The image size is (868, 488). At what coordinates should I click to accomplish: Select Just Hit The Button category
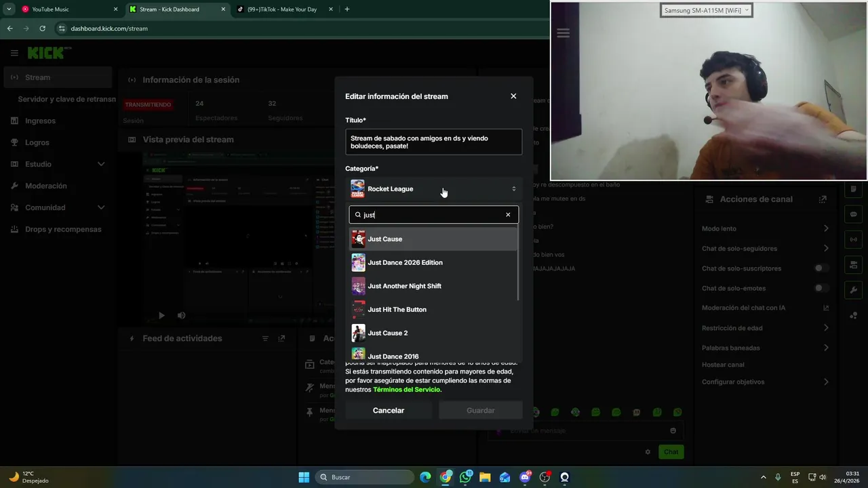click(x=434, y=310)
